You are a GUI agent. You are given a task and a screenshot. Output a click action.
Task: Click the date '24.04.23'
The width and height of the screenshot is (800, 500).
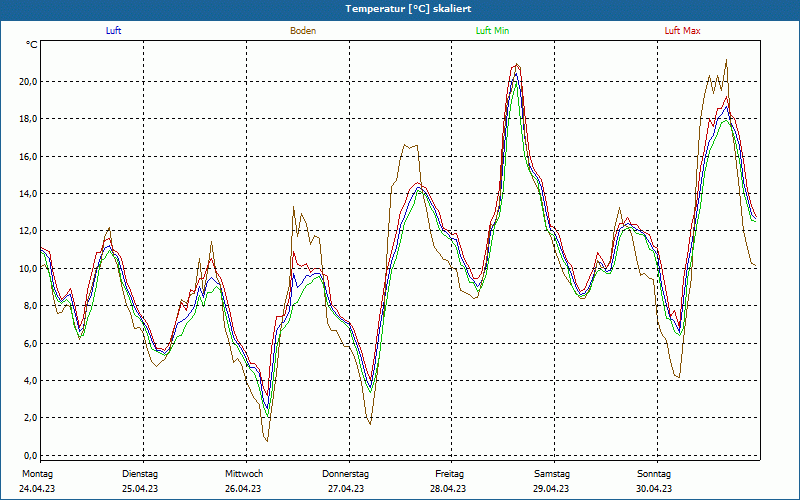37,489
